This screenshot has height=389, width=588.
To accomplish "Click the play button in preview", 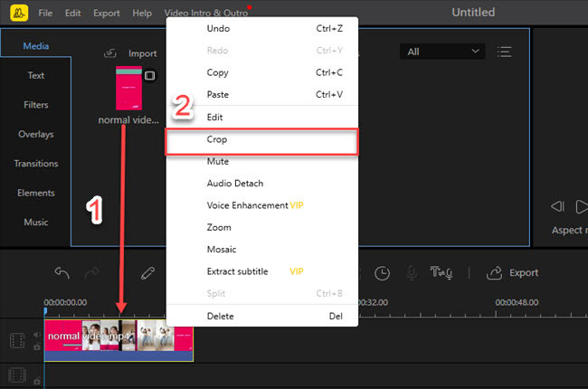I will (582, 206).
